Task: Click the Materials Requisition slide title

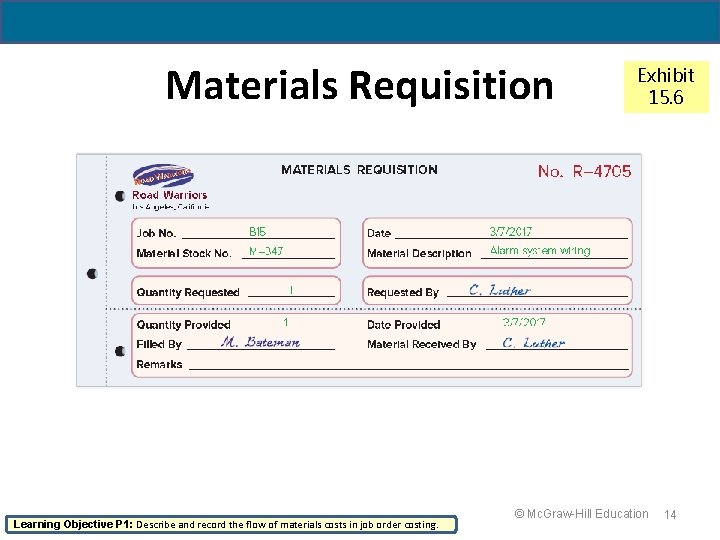Action: tap(360, 85)
